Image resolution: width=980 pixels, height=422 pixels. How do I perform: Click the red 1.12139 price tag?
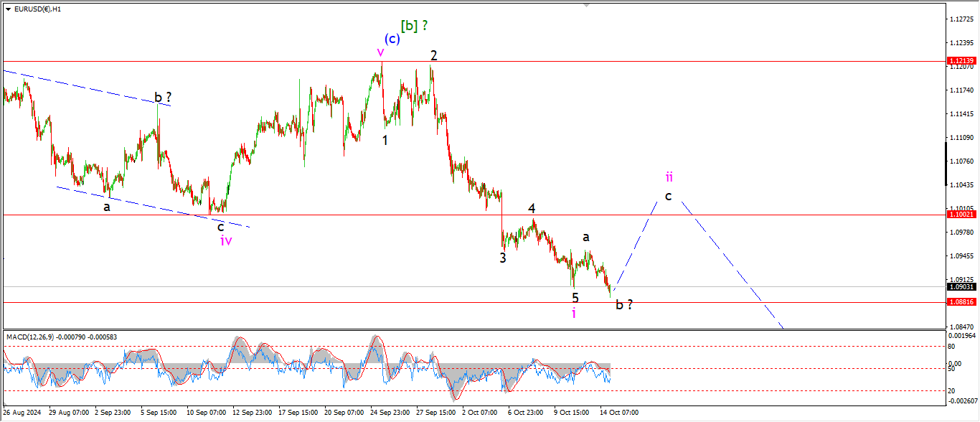961,62
